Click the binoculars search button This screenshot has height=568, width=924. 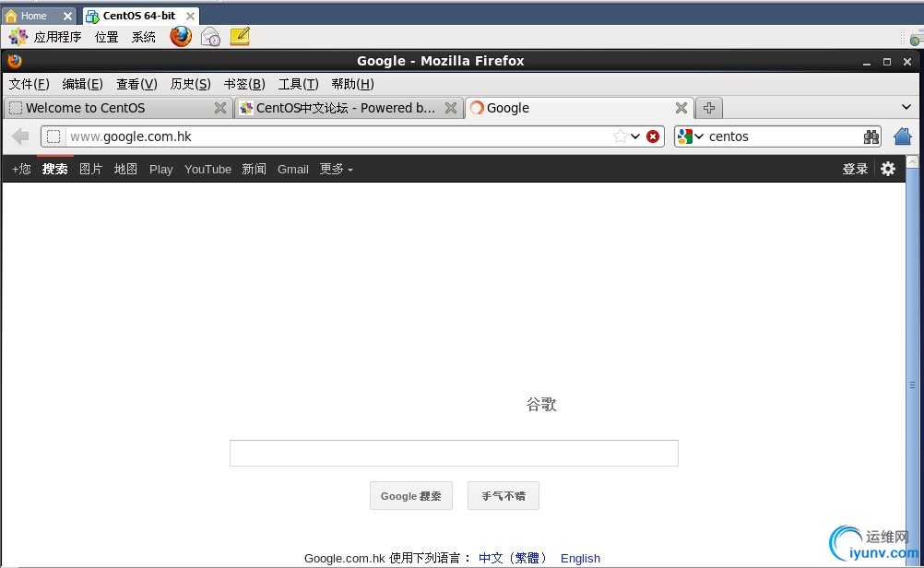(x=871, y=136)
